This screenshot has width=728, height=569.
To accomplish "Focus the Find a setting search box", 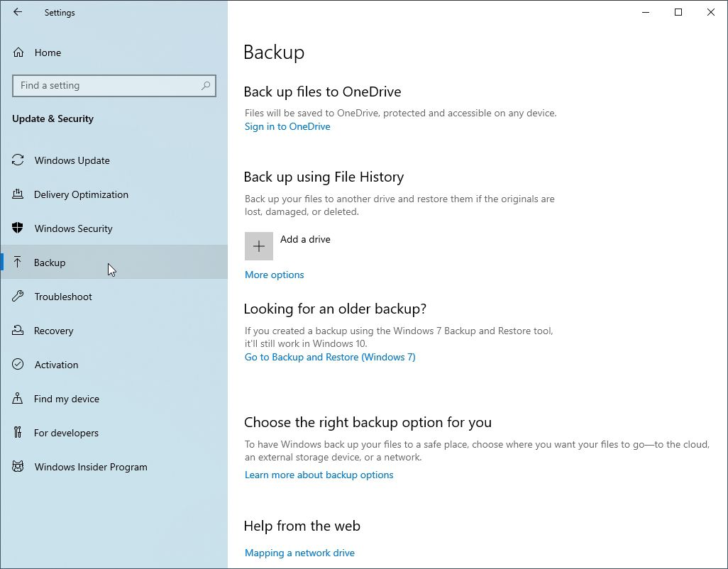I will [x=114, y=85].
